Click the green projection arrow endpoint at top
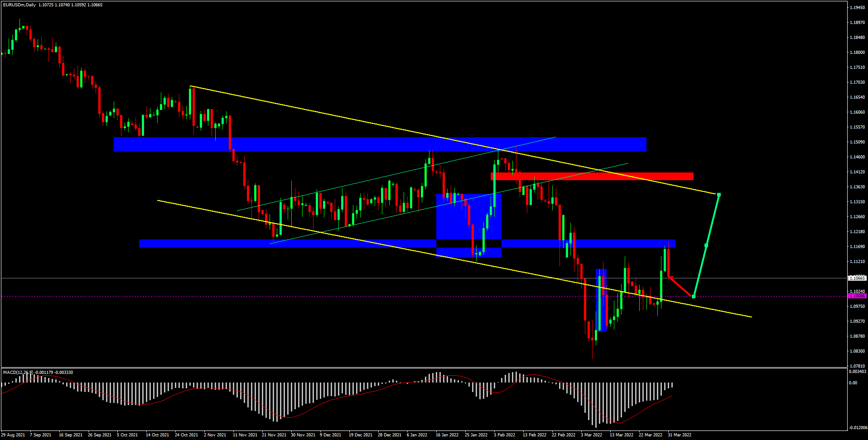 719,195
